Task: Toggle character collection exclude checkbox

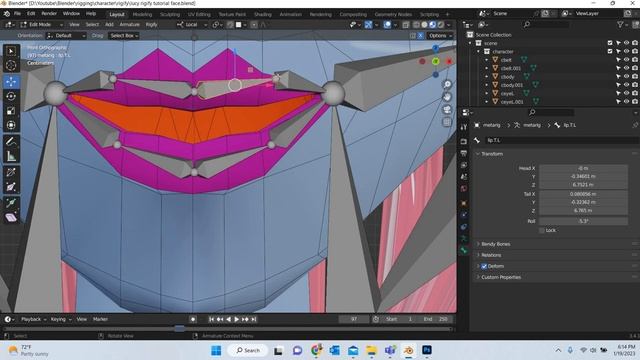Action: point(610,51)
